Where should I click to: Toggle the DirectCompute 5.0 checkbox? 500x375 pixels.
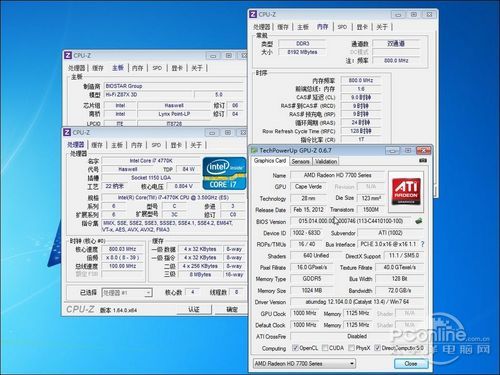coord(377,348)
